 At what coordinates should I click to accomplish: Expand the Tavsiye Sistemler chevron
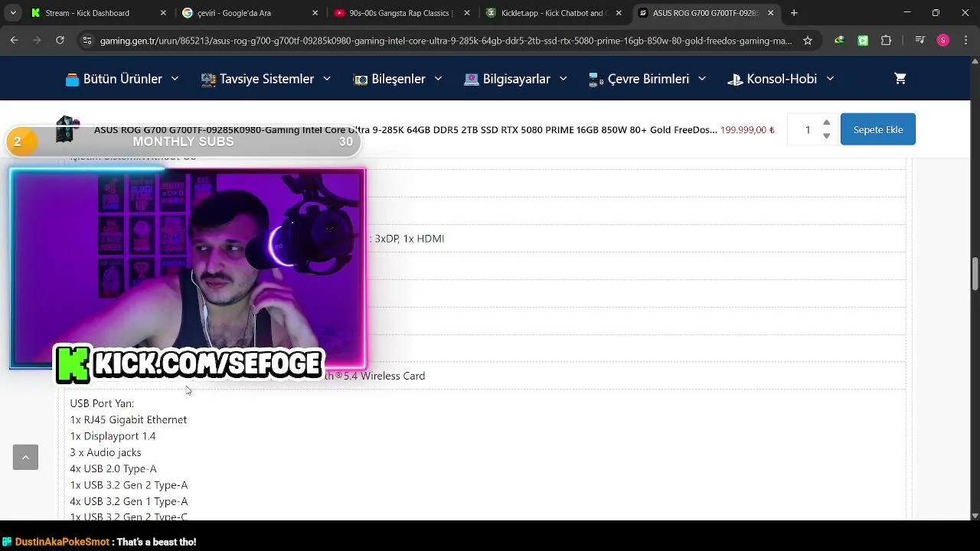click(x=327, y=79)
